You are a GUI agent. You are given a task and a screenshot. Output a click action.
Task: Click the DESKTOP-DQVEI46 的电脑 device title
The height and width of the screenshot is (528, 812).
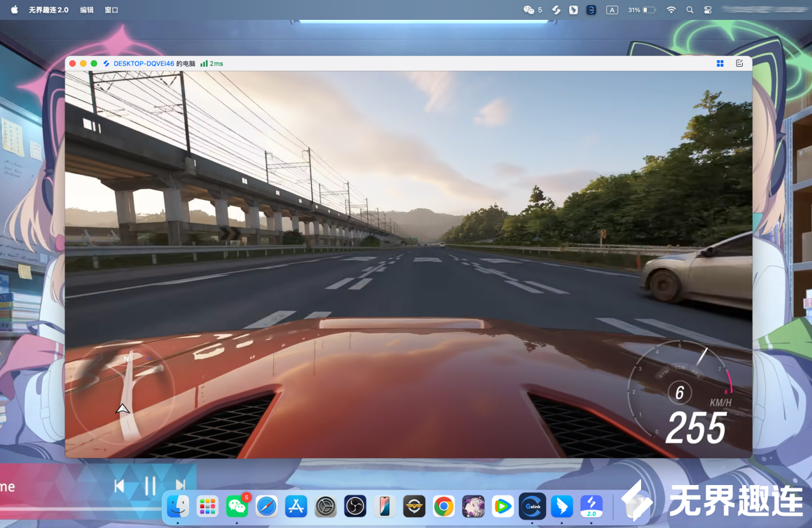coord(154,63)
